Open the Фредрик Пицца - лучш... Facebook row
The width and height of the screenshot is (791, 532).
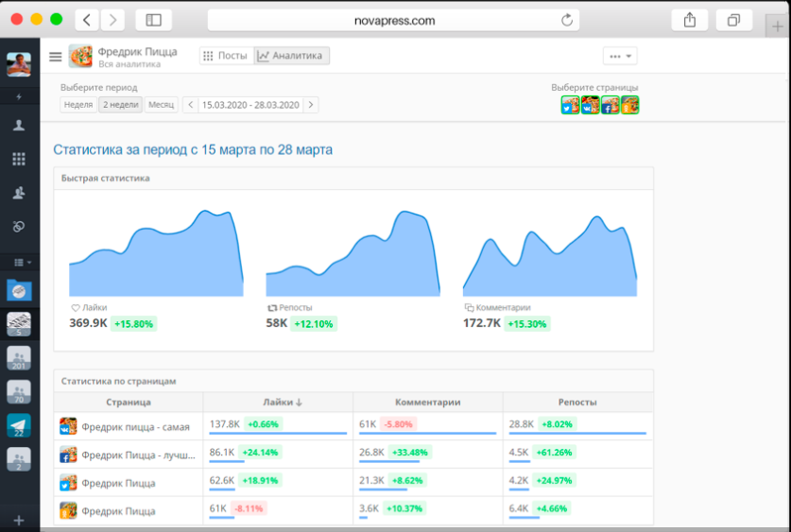click(129, 455)
